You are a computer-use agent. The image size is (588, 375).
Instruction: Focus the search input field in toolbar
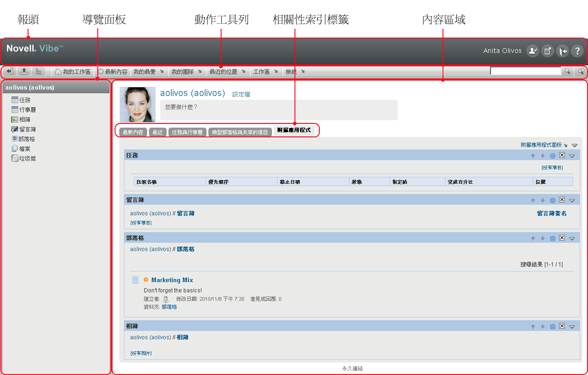pyautogui.click(x=526, y=71)
